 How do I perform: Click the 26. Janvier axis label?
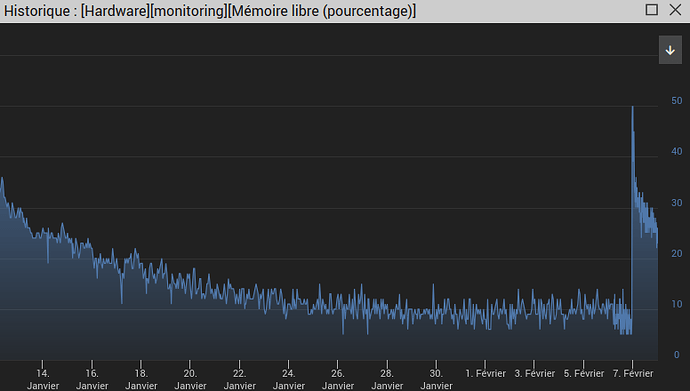click(x=338, y=379)
